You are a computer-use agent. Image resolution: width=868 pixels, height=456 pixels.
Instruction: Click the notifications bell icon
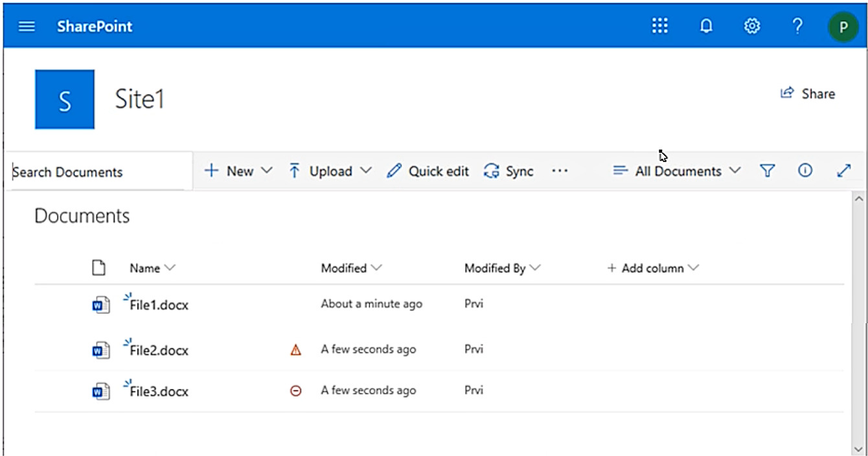tap(706, 26)
